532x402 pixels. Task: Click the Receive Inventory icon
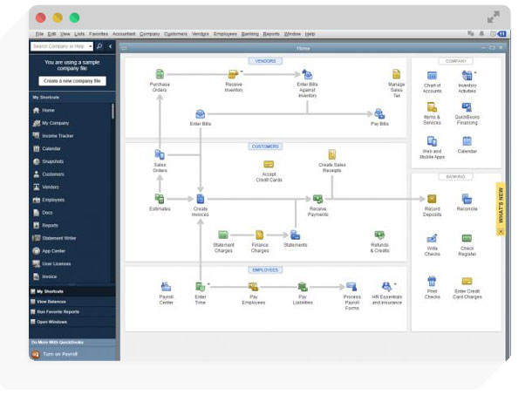point(233,74)
